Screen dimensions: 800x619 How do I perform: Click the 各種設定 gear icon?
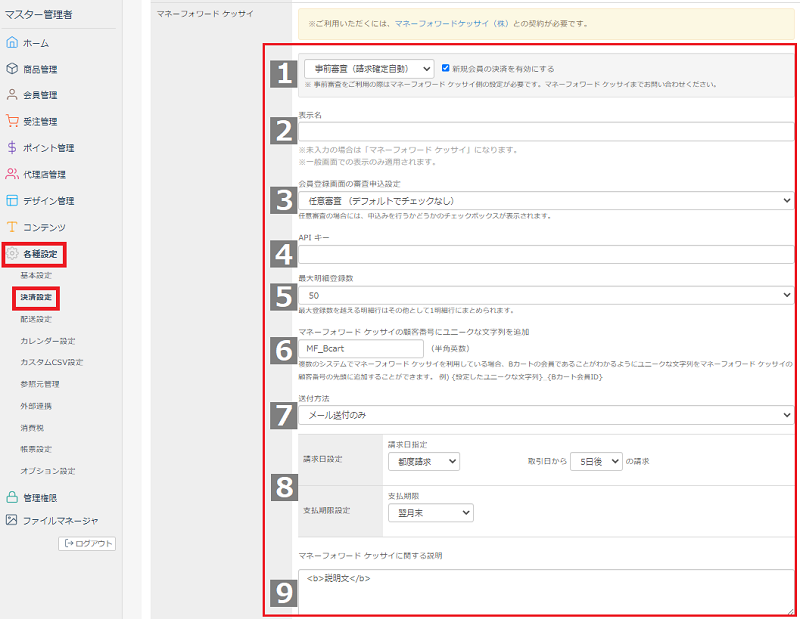click(x=12, y=254)
